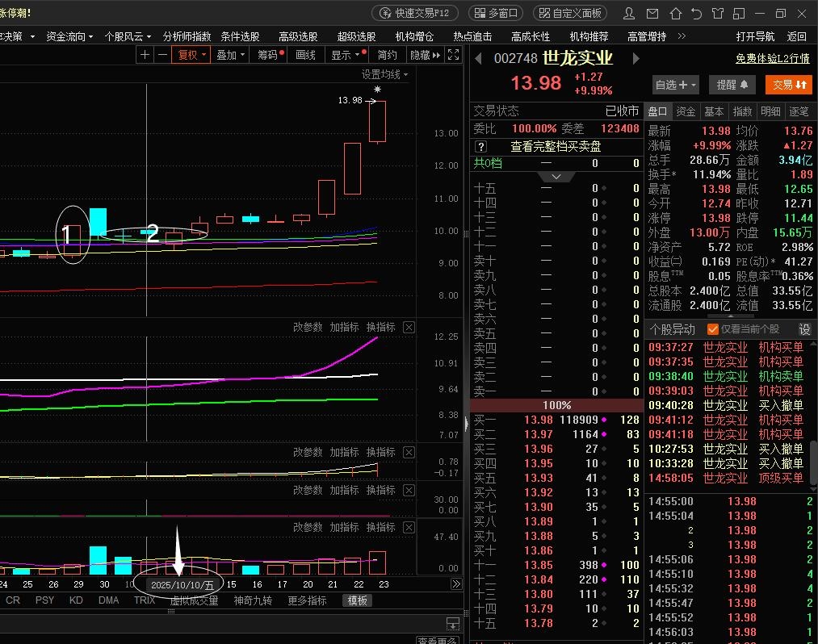Image resolution: width=818 pixels, height=644 pixels.
Task: Open 叠加 overlay dropdown
Action: pyautogui.click(x=230, y=55)
